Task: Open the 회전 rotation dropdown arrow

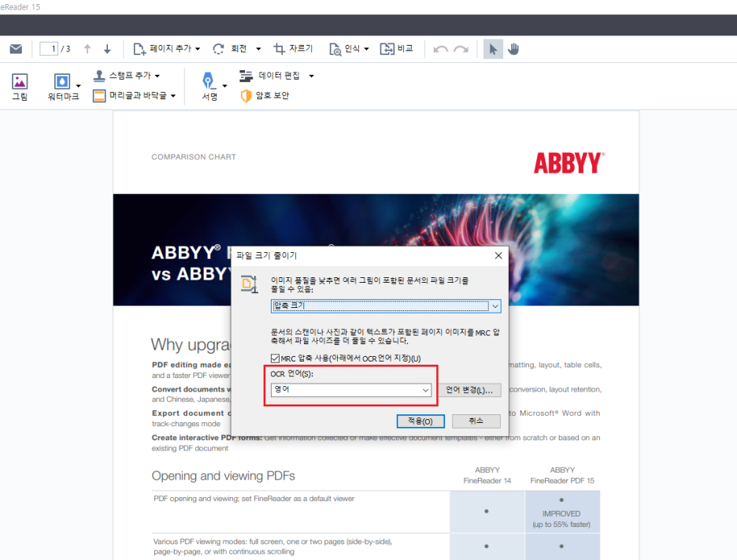Action: (x=258, y=49)
